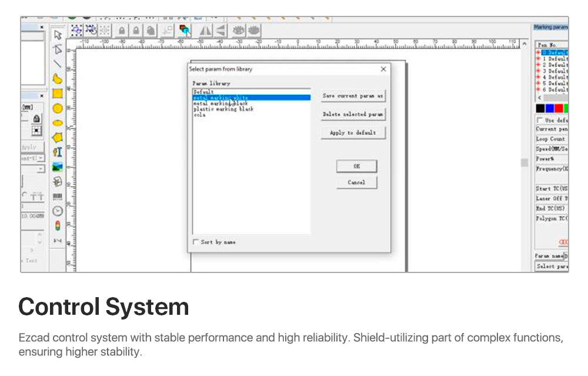Image resolution: width=588 pixels, height=376 pixels.
Task: Select the yellow Polygon tool
Action: (x=58, y=137)
